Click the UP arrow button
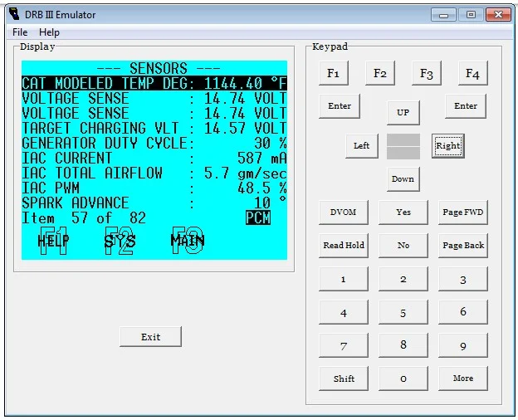 pos(403,113)
